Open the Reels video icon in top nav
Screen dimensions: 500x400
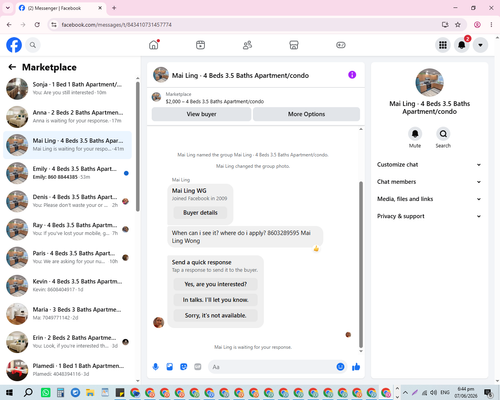[200, 45]
